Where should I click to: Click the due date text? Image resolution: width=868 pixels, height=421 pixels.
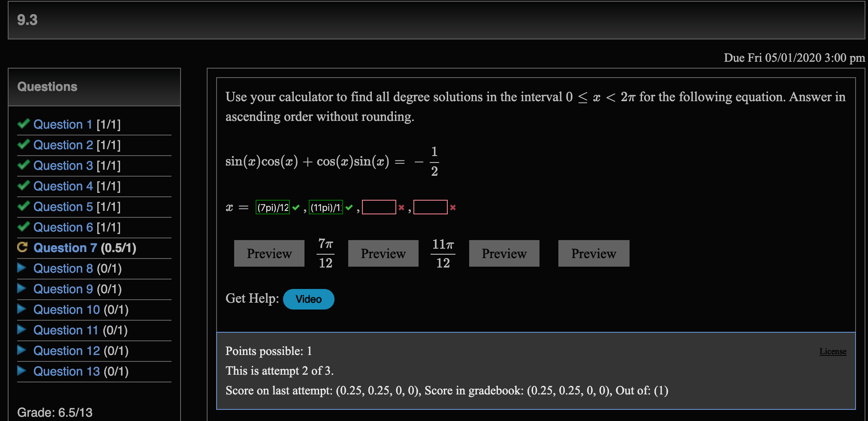[x=794, y=58]
